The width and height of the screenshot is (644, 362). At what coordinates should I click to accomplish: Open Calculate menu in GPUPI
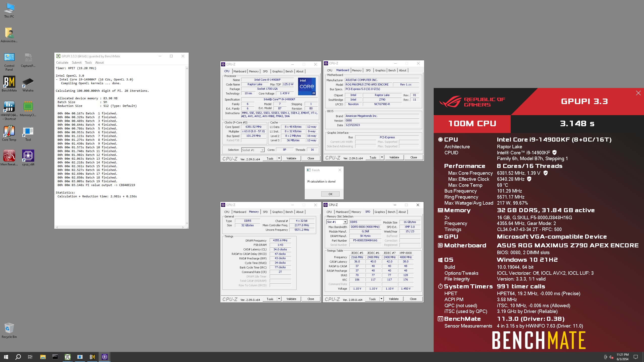pyautogui.click(x=62, y=63)
